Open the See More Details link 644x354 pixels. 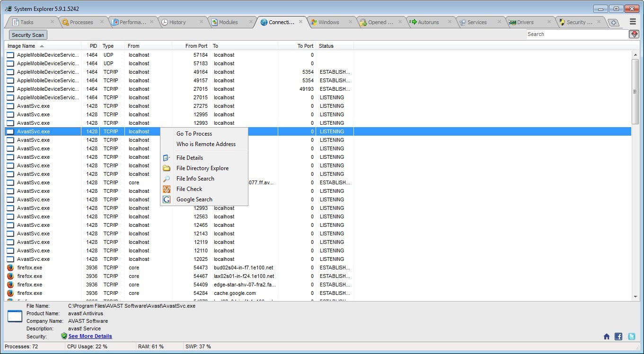90,337
